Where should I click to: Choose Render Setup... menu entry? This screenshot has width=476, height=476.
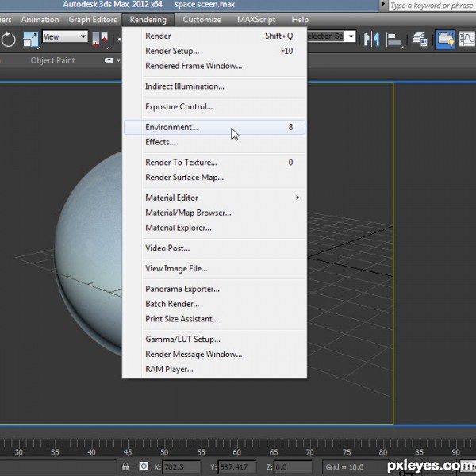click(214, 51)
